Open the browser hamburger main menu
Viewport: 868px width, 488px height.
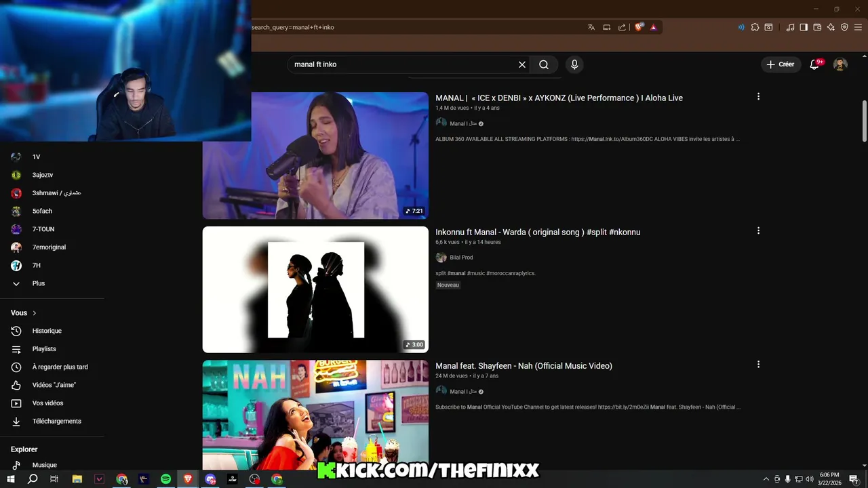(x=858, y=27)
